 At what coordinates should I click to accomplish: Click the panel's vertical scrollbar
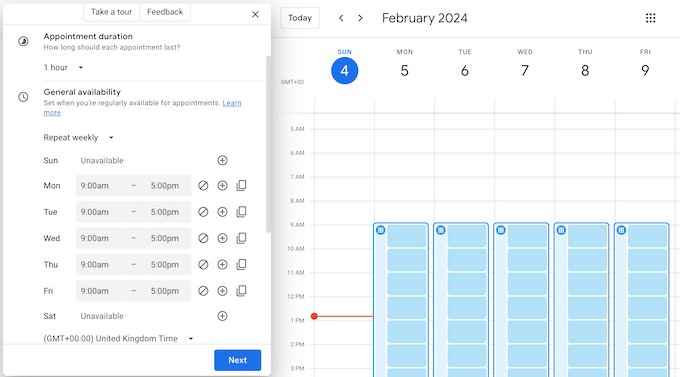(268, 144)
